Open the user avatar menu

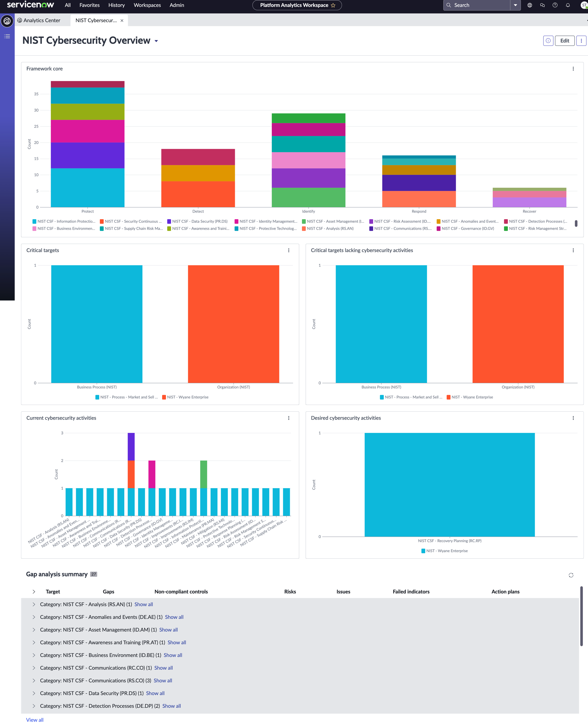pyautogui.click(x=584, y=5)
